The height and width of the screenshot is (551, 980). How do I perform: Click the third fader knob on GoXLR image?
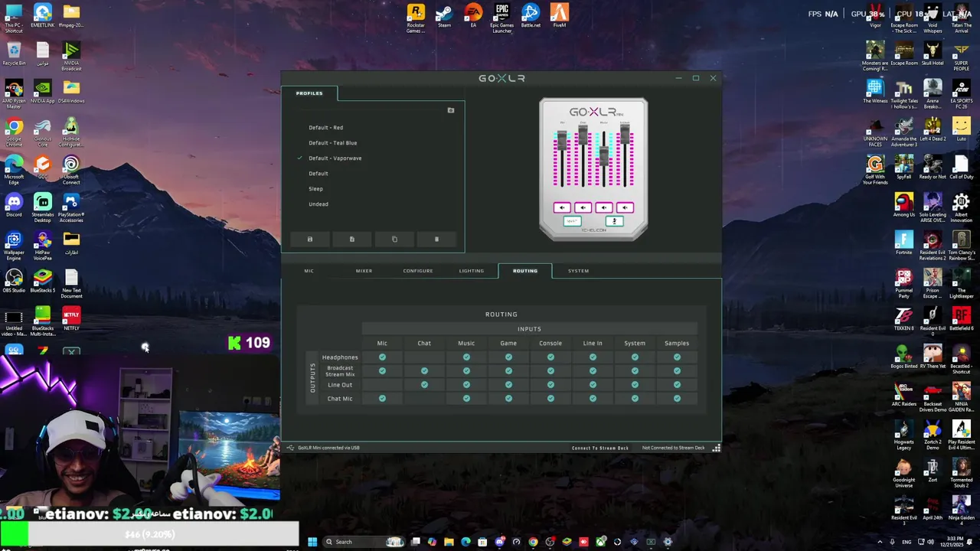point(604,155)
